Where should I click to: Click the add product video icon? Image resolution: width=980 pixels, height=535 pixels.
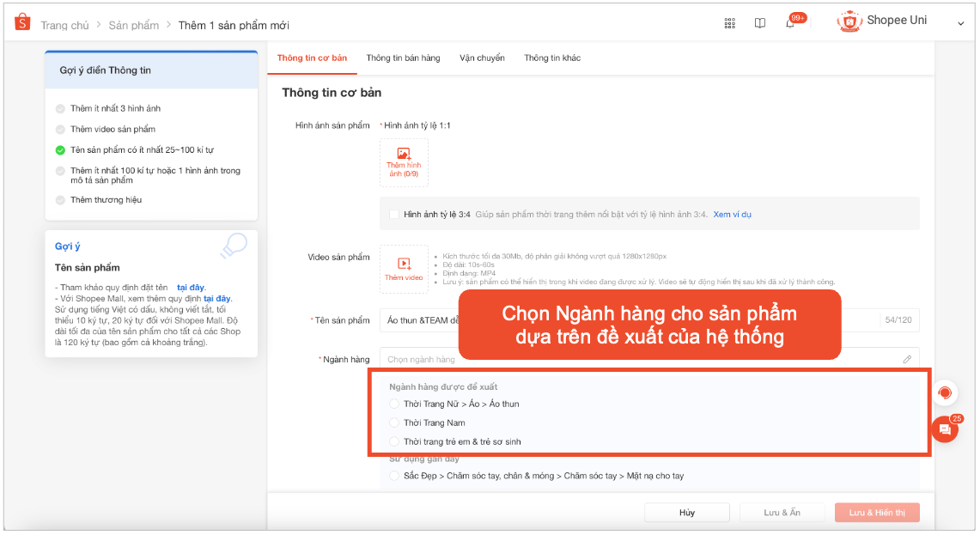(x=404, y=264)
